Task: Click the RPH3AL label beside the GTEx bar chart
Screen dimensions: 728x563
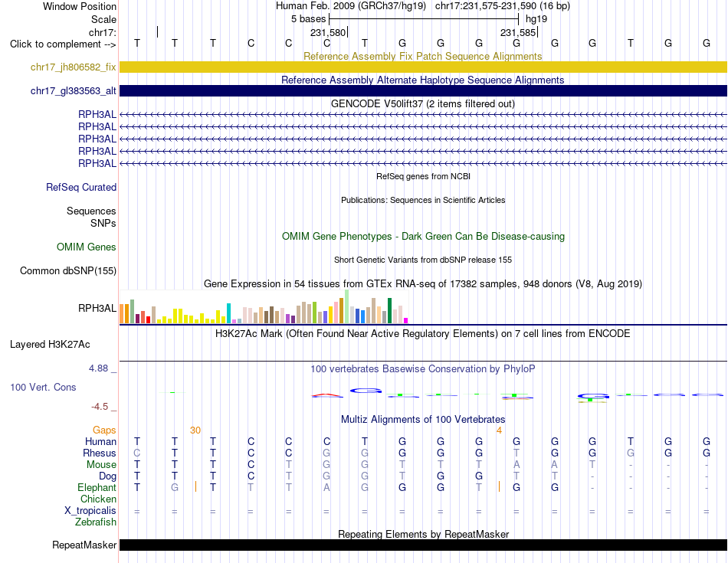Action: coord(97,308)
